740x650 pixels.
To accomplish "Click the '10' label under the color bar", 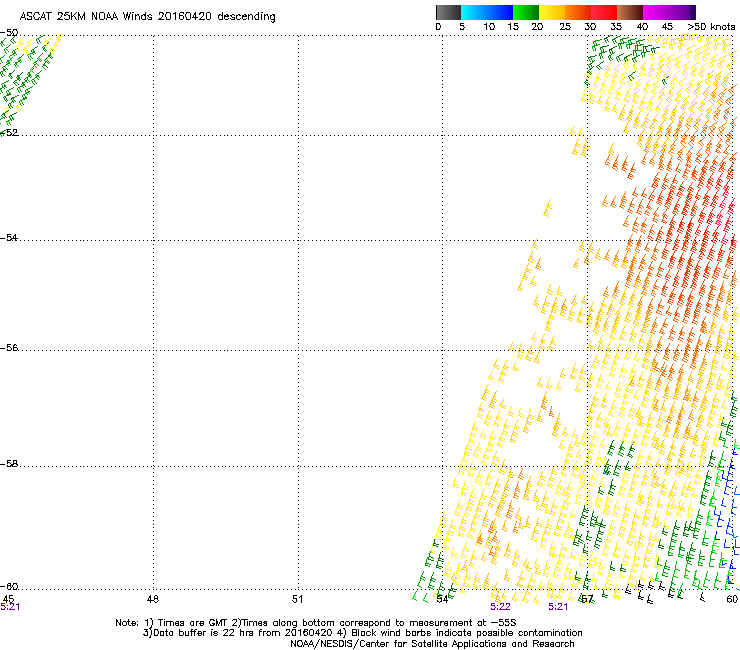I will [x=489, y=27].
